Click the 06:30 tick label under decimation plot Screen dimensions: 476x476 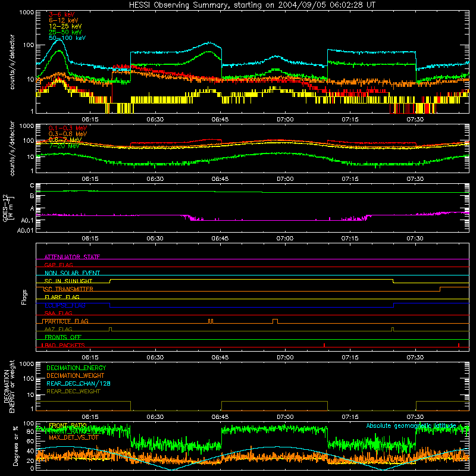pyautogui.click(x=155, y=417)
